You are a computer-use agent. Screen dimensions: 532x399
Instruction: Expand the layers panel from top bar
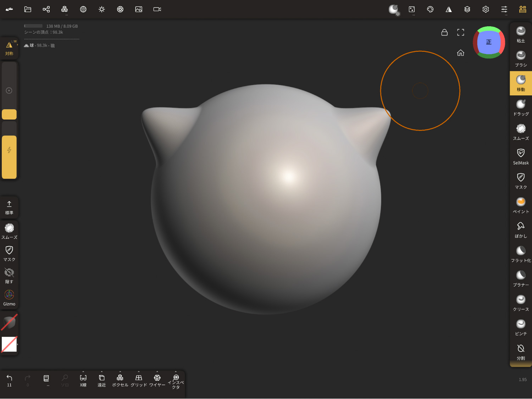pyautogui.click(x=467, y=9)
